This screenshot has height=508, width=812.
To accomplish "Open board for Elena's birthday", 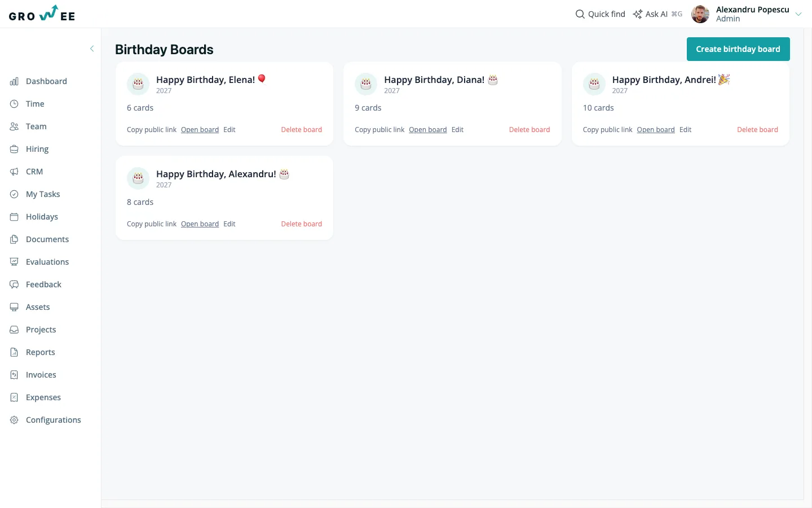I will coord(200,130).
